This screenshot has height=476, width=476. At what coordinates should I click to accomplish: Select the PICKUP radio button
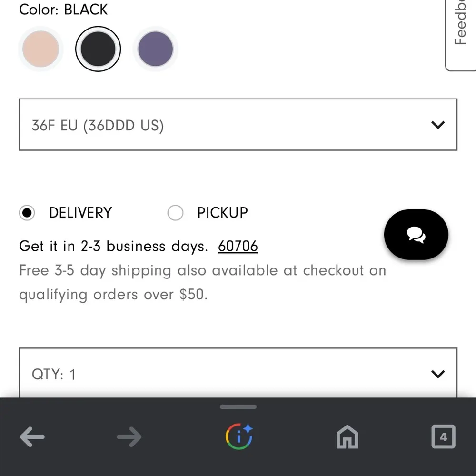175,213
